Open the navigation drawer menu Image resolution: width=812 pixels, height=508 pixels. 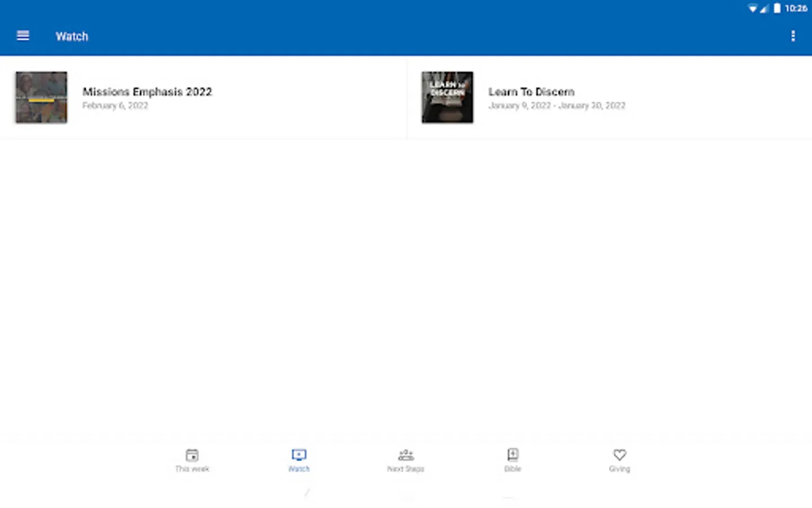[x=23, y=36]
